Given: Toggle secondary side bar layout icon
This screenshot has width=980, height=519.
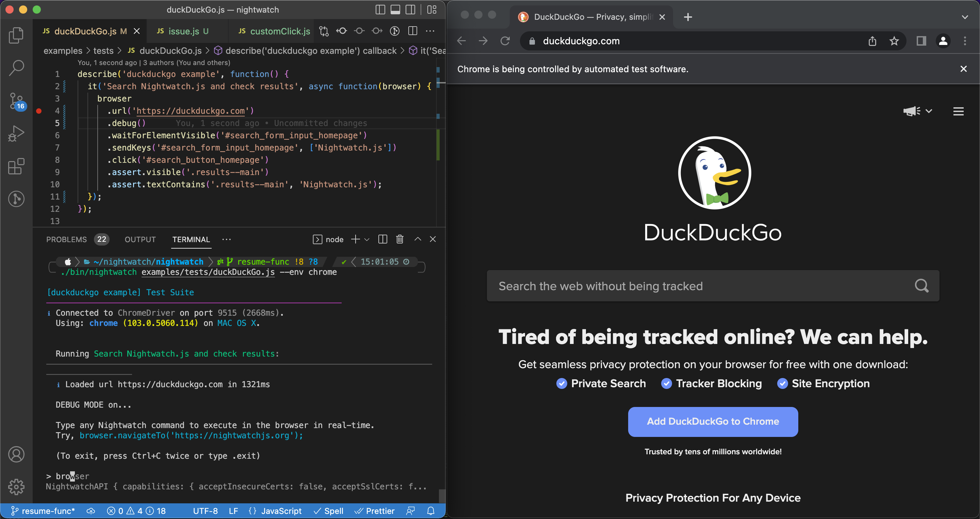Looking at the screenshot, I should 410,10.
